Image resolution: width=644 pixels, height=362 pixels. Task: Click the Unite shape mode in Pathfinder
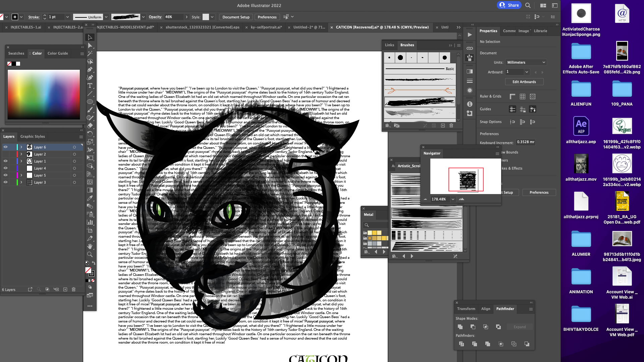(x=460, y=327)
